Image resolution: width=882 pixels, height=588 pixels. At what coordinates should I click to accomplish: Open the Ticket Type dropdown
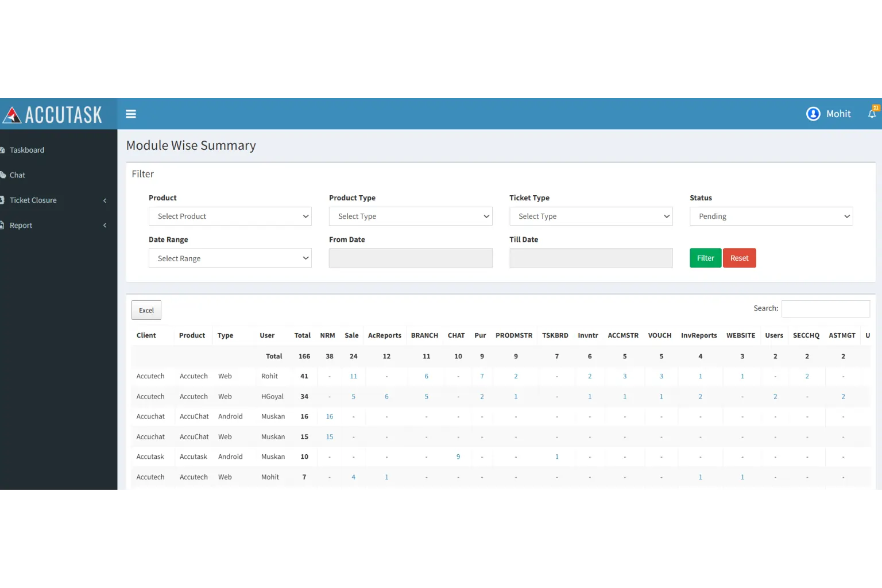(591, 216)
